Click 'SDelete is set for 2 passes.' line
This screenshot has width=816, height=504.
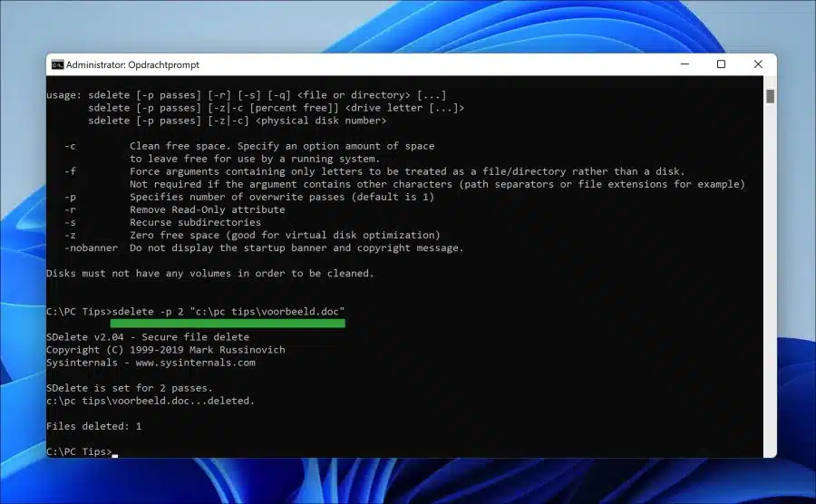pos(130,388)
